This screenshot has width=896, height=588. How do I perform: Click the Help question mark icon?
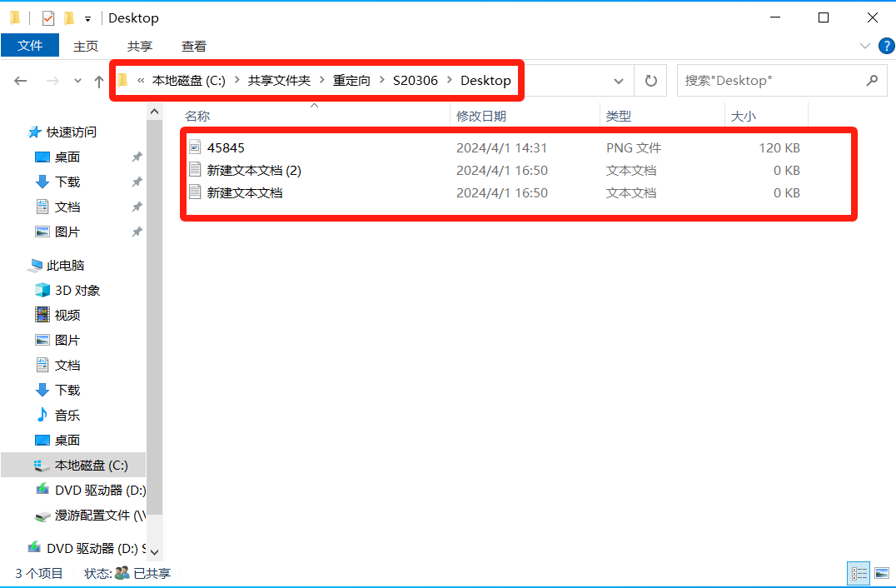(x=885, y=46)
